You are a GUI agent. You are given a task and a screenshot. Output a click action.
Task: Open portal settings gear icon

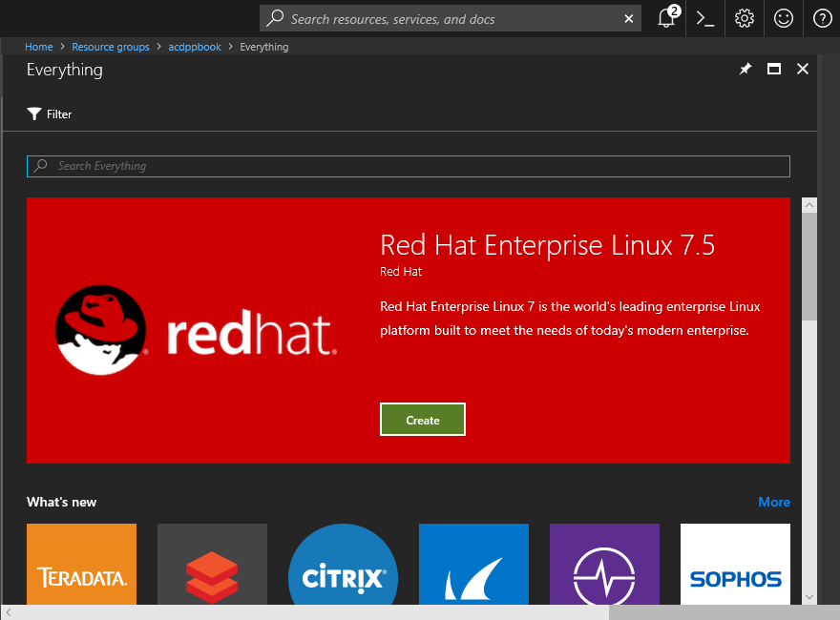click(745, 18)
